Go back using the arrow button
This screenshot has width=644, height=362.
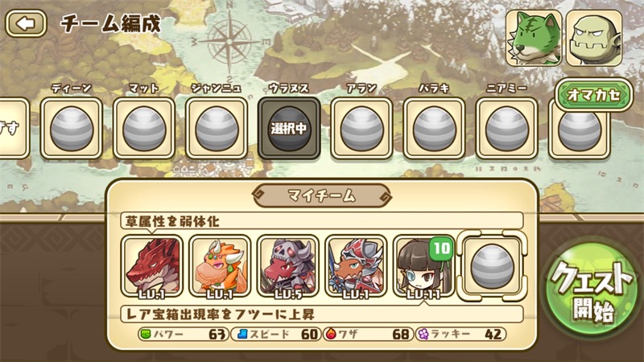point(26,23)
